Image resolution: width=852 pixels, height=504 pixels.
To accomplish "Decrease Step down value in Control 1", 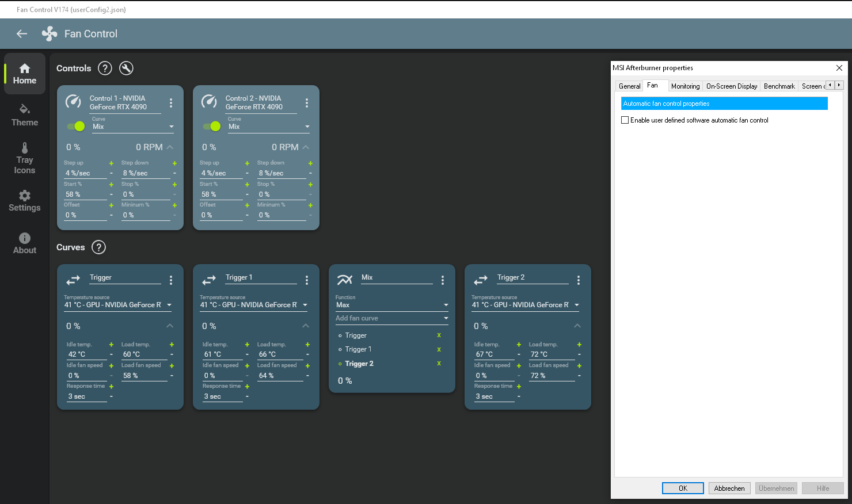I will click(174, 173).
